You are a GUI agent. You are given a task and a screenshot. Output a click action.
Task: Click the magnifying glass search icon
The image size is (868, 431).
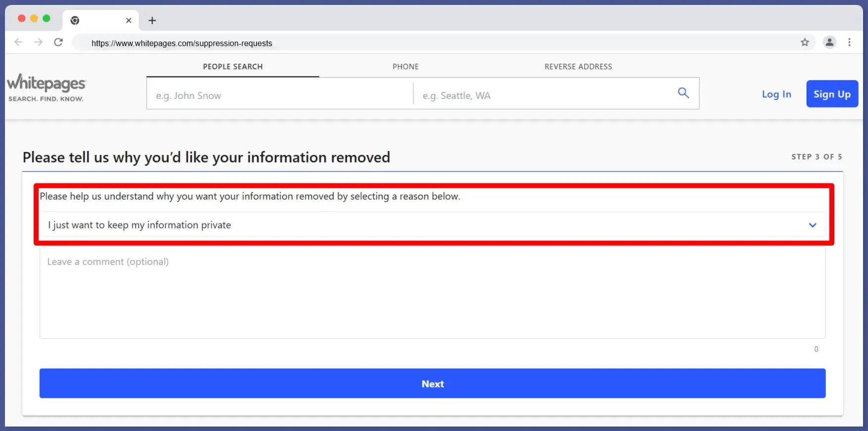[x=683, y=93]
